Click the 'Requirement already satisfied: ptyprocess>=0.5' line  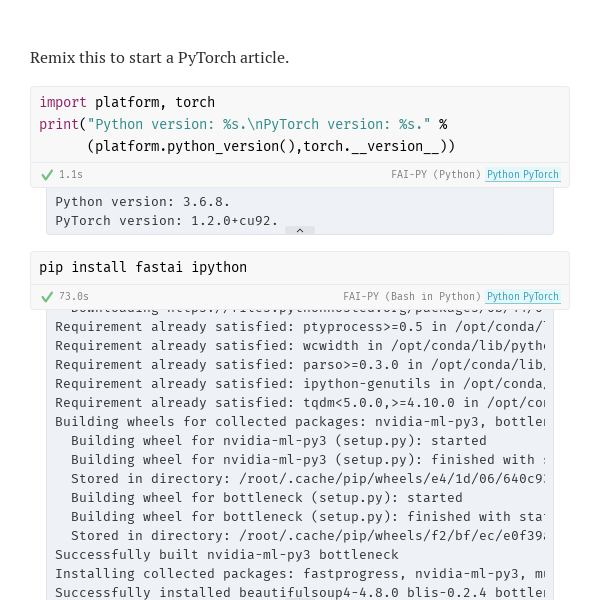[x=300, y=327]
